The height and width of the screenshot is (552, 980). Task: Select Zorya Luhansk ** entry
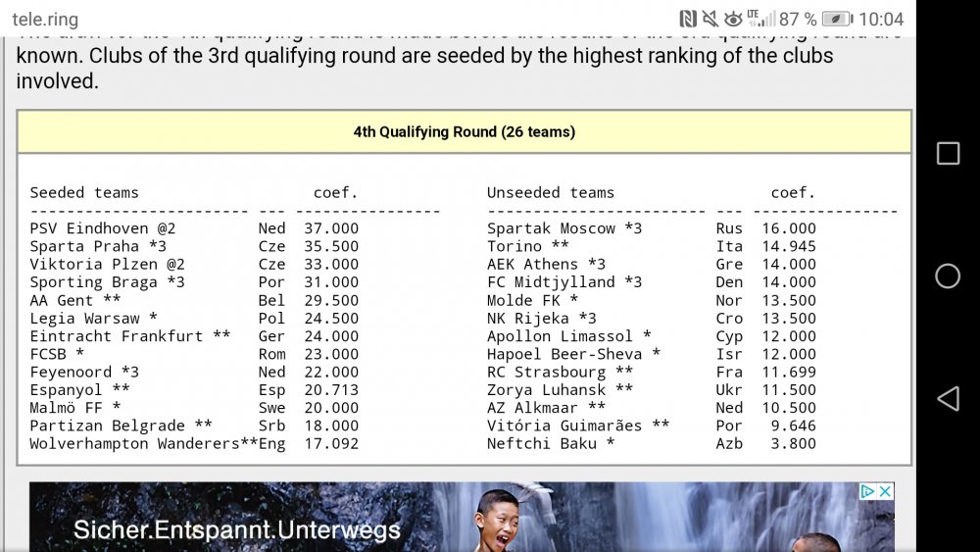(x=560, y=389)
